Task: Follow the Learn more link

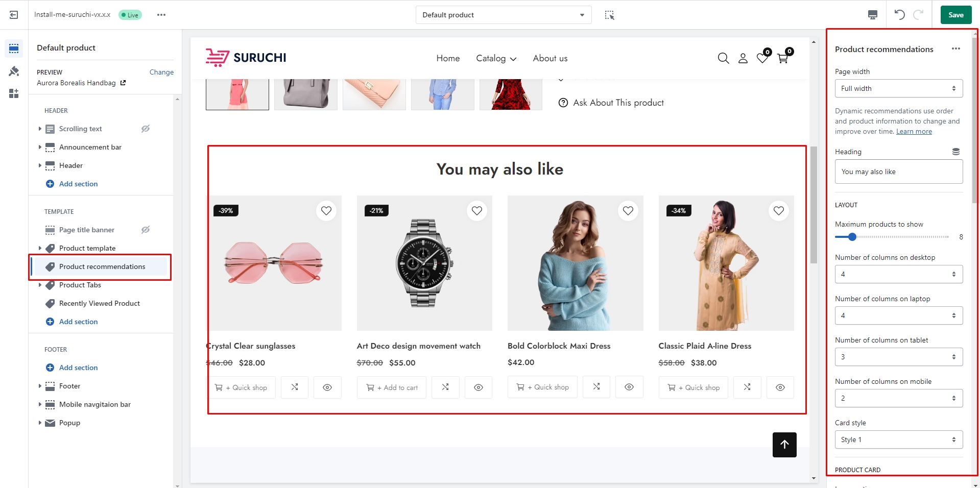Action: [x=914, y=132]
